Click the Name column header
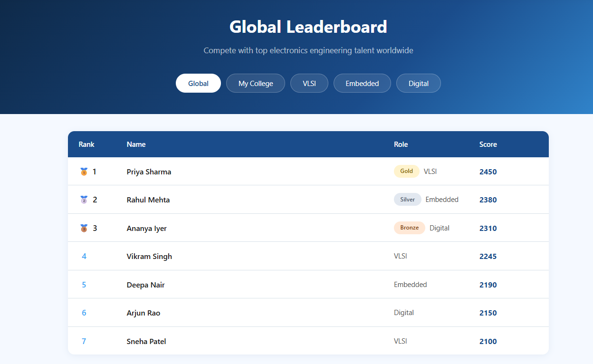 [x=136, y=144]
